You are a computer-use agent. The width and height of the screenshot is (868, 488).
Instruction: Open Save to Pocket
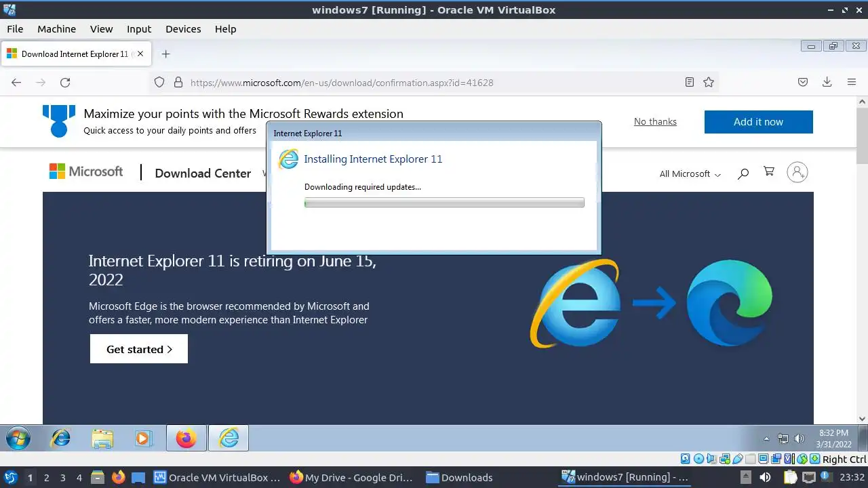[x=803, y=83]
